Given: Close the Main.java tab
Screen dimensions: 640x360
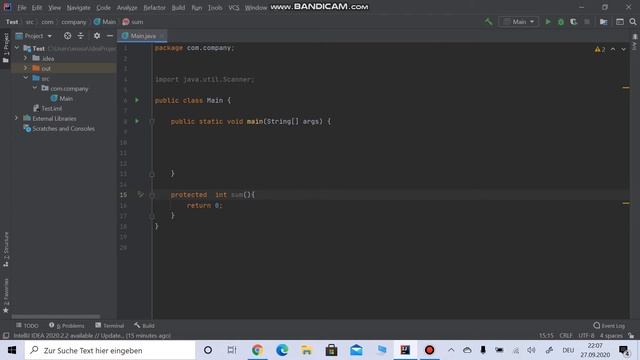Looking at the screenshot, I should (162, 36).
